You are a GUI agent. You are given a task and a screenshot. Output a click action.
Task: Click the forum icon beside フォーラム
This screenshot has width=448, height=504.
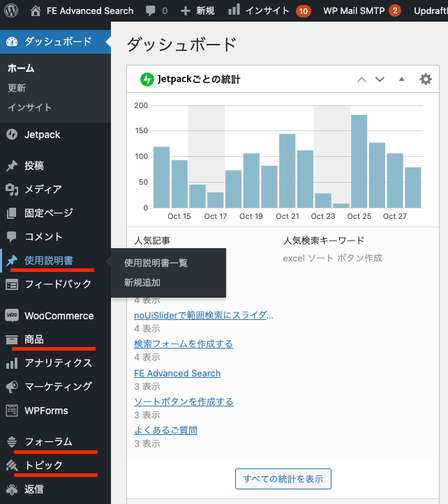point(12,442)
